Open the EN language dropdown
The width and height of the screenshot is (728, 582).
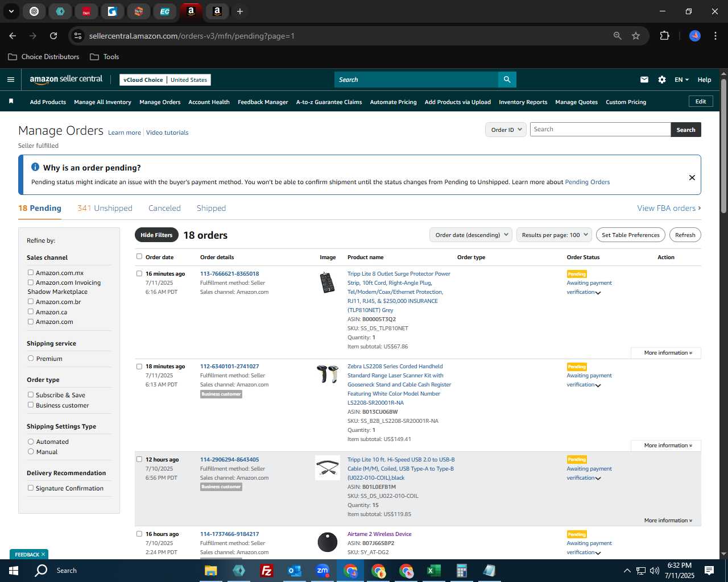click(681, 80)
